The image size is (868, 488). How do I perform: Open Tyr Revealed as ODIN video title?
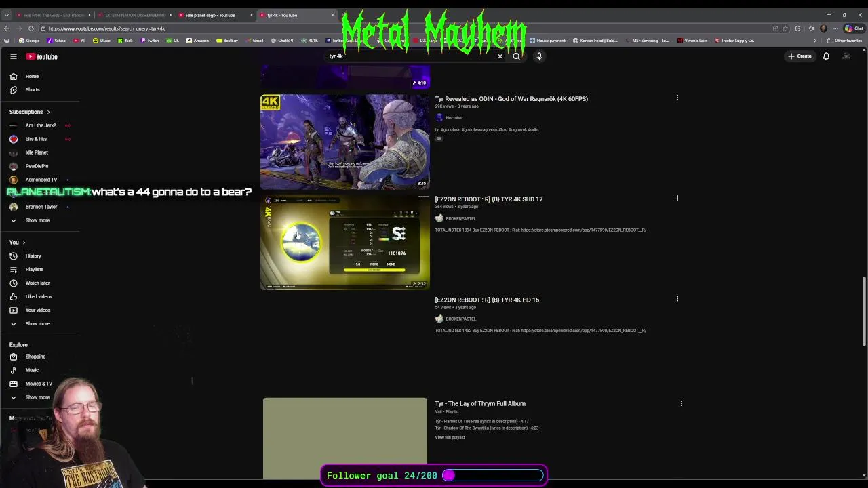pyautogui.click(x=511, y=99)
